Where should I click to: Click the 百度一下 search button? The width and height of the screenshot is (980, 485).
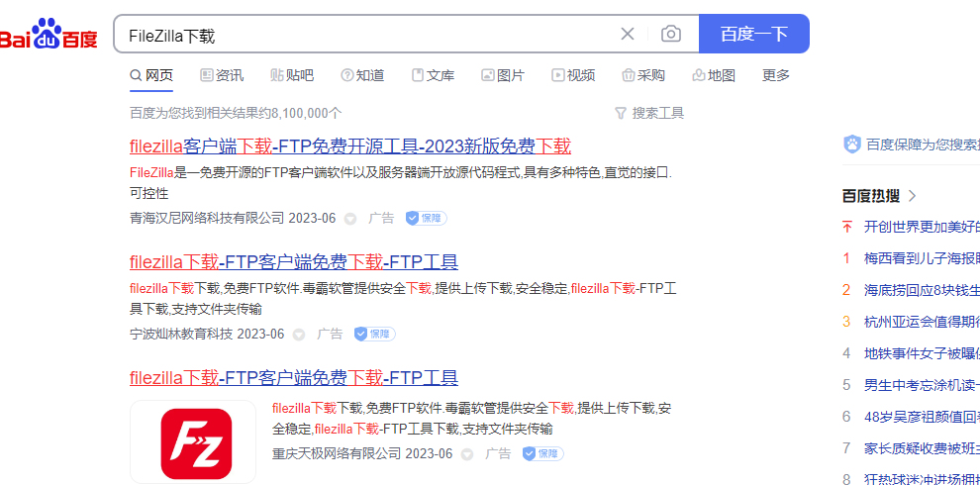point(753,34)
